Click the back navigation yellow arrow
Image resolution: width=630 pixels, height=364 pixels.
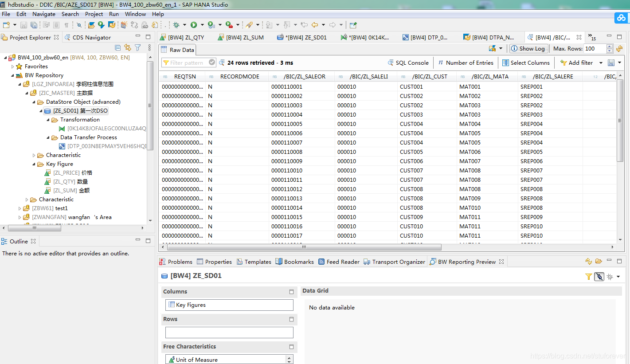coord(315,25)
